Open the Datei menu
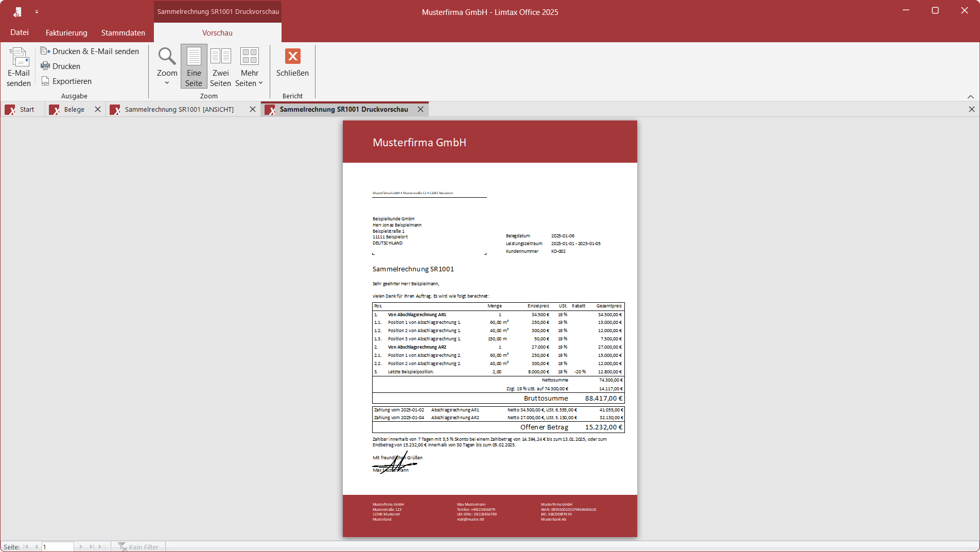The image size is (980, 552). (20, 32)
